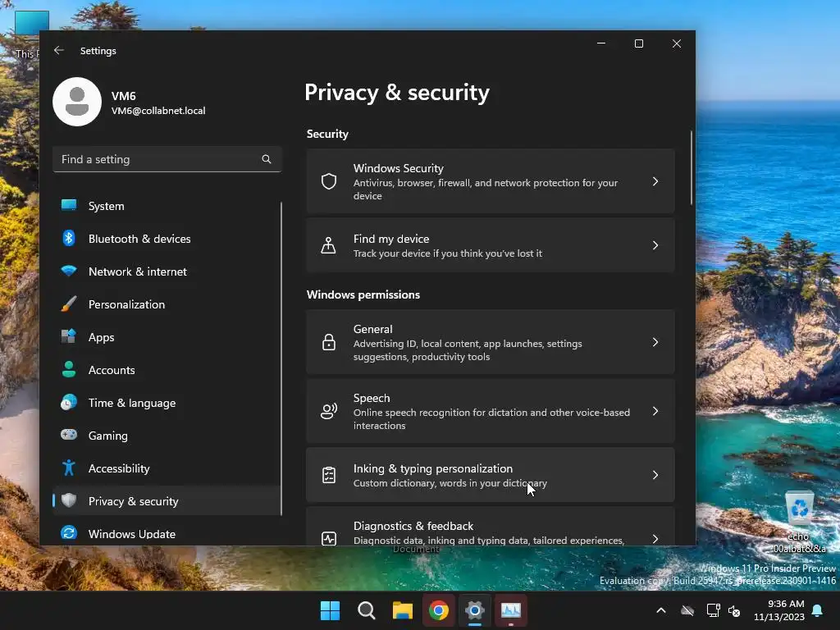Image resolution: width=840 pixels, height=630 pixels.
Task: Open the Windows Start menu
Action: pyautogui.click(x=330, y=610)
